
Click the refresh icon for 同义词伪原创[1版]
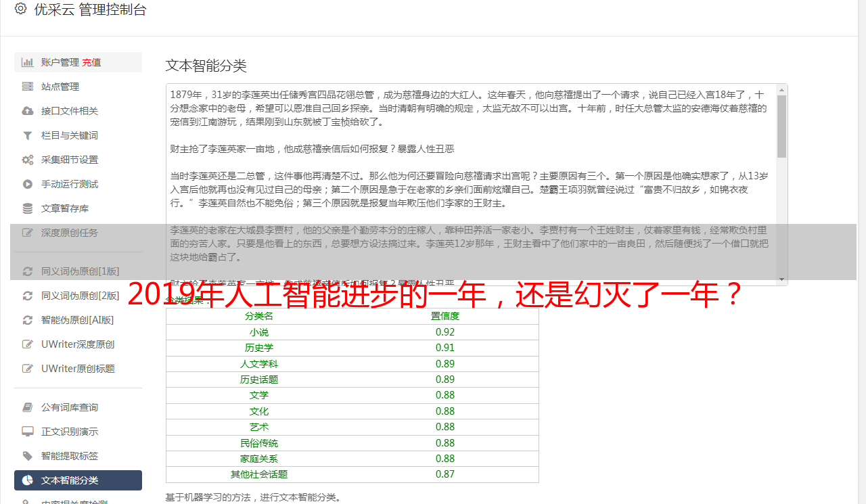(x=28, y=271)
